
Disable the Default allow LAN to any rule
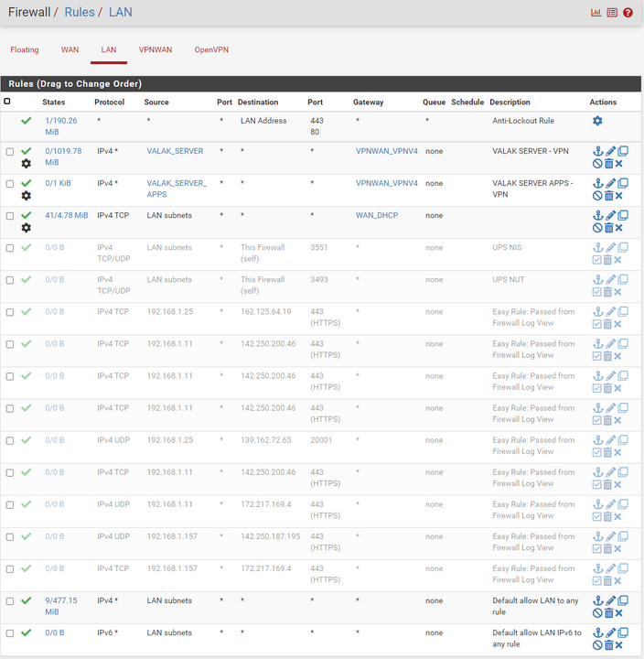[597, 613]
